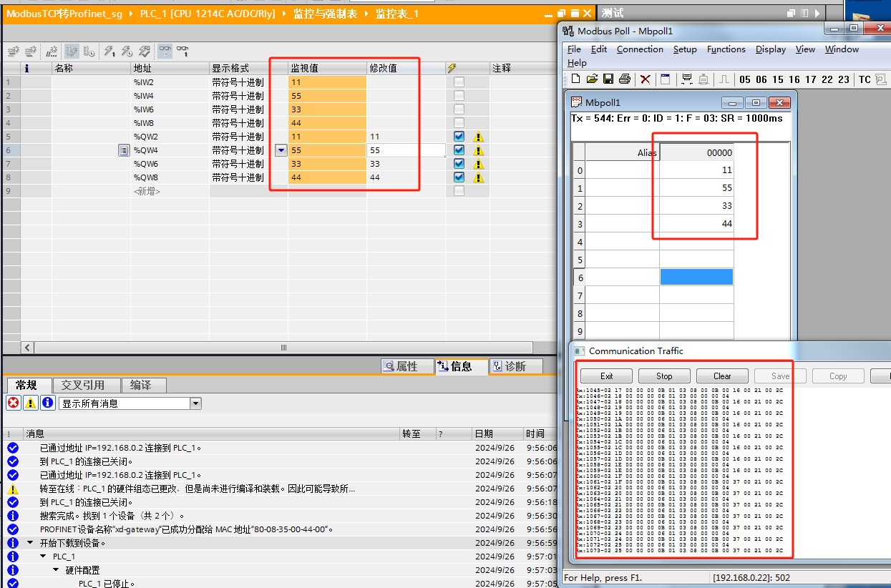Uncheck the modify checkbox for %QW2 row
891x588 pixels.
click(459, 137)
